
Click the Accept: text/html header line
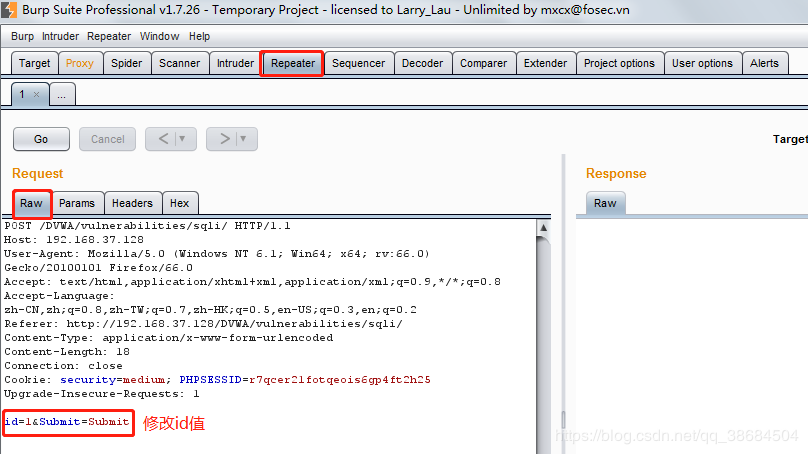tap(252, 282)
